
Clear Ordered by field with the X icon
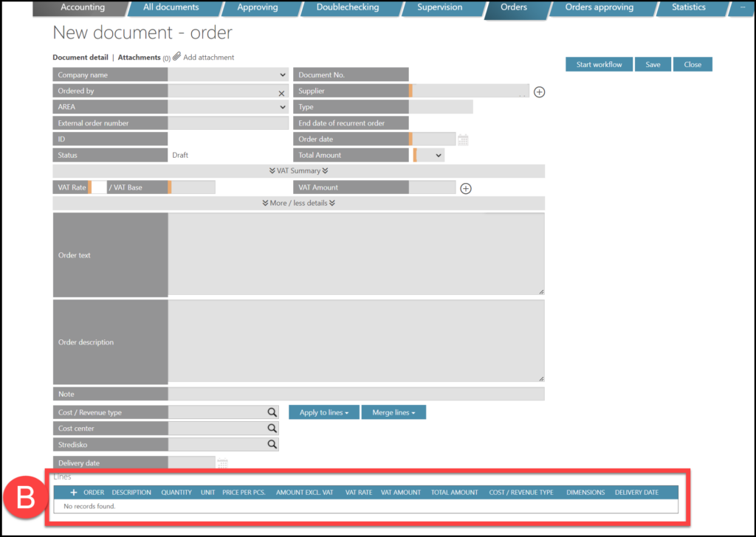[x=281, y=93]
